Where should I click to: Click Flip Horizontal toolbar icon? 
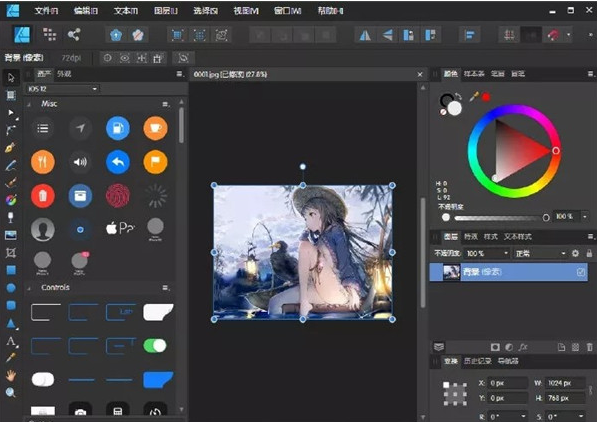365,35
